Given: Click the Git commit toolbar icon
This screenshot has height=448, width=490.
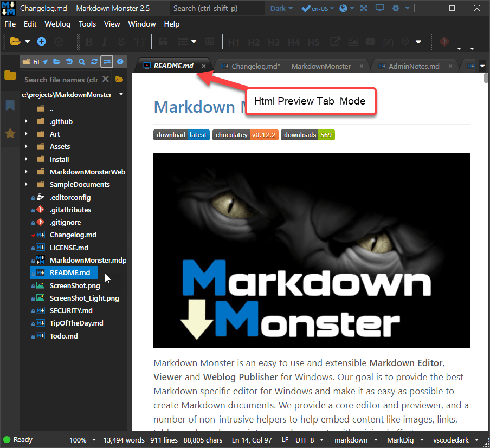Looking at the screenshot, I should coord(444,42).
